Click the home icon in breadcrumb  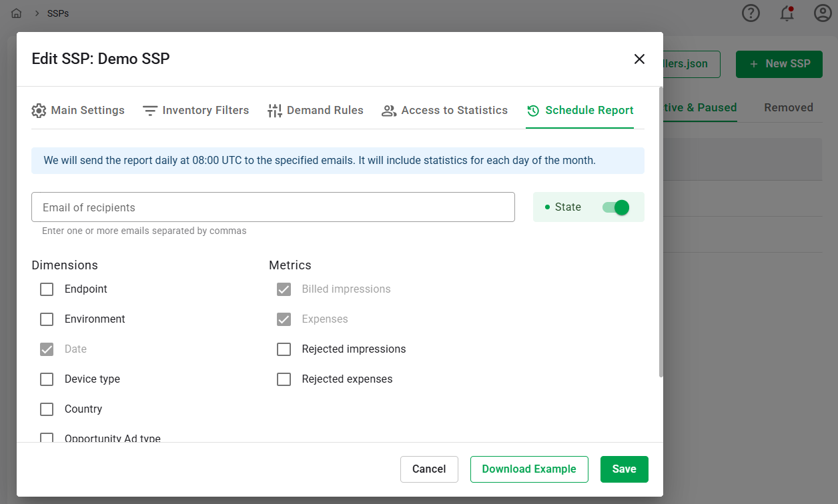(x=17, y=13)
